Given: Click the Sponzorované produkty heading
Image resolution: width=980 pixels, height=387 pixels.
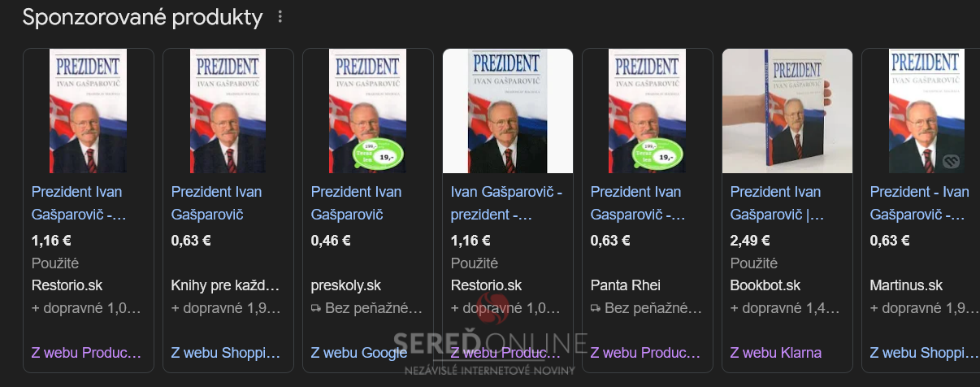Looking at the screenshot, I should tap(143, 18).
